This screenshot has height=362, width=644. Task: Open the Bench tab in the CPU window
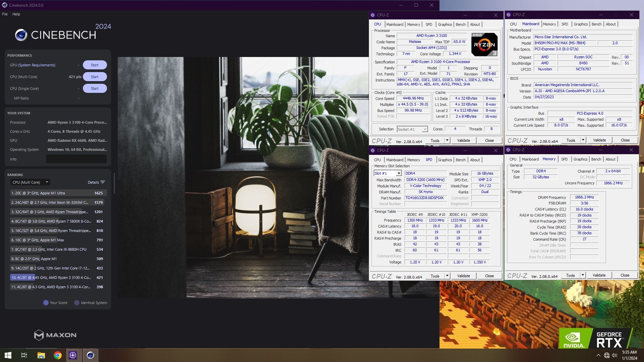pos(461,24)
